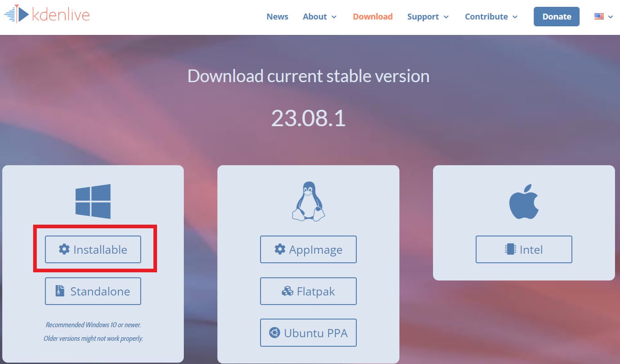
Task: Expand the language selector chevron
Action: point(610,17)
